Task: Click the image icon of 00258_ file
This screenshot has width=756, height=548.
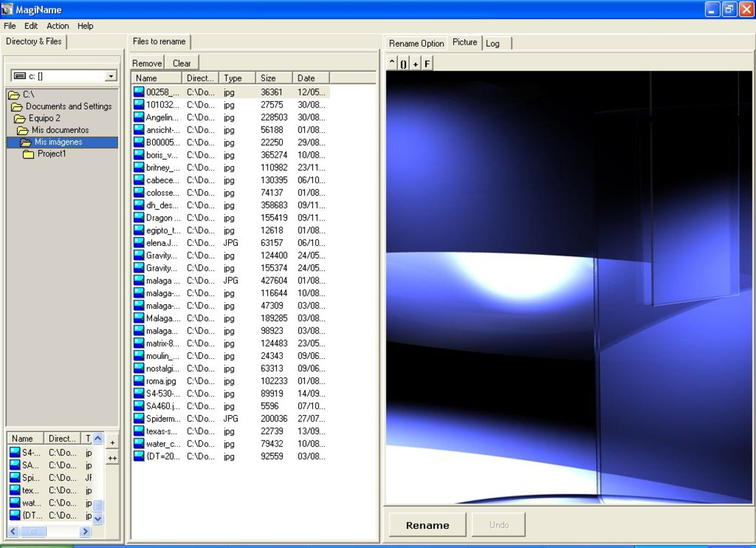Action: [x=139, y=92]
